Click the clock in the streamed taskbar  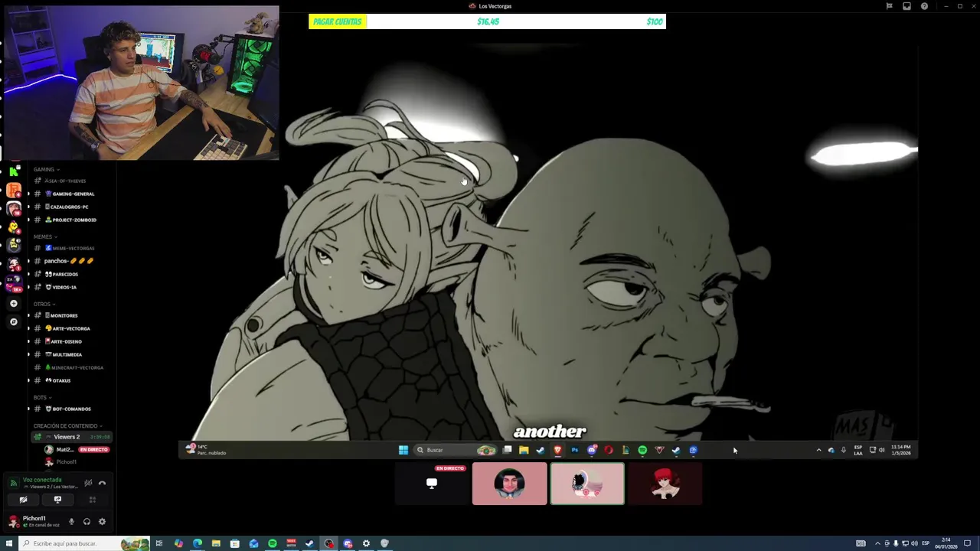[901, 450]
